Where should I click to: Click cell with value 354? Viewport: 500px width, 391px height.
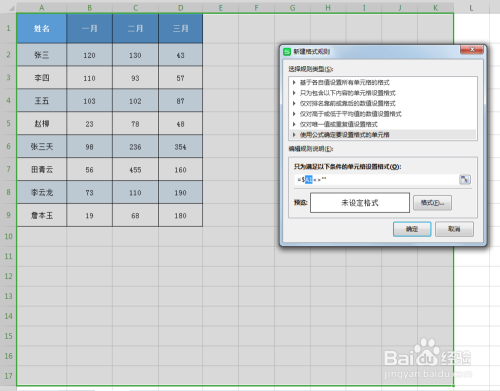point(181,147)
